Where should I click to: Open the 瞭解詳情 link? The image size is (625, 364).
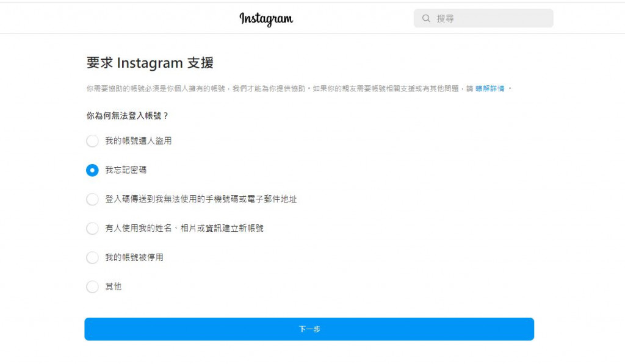point(490,88)
